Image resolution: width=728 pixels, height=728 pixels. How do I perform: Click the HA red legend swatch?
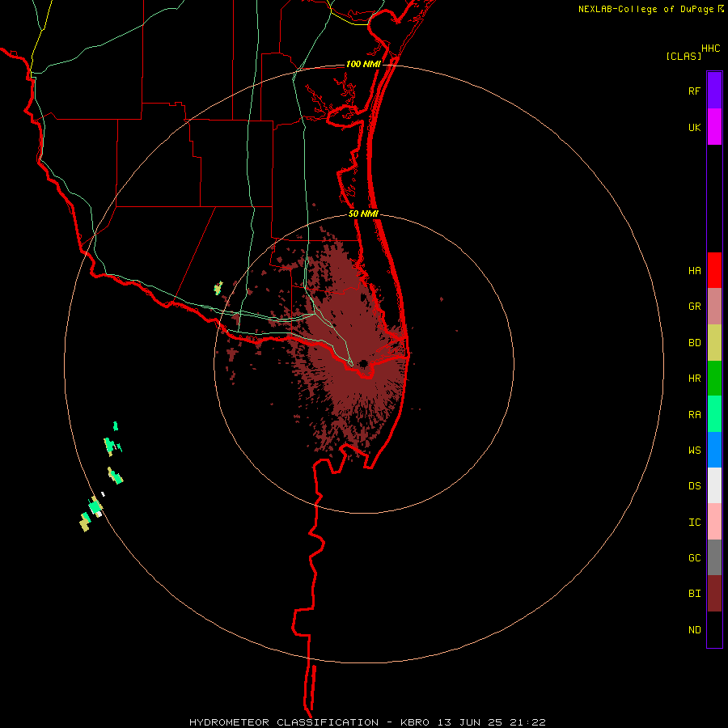(x=714, y=270)
